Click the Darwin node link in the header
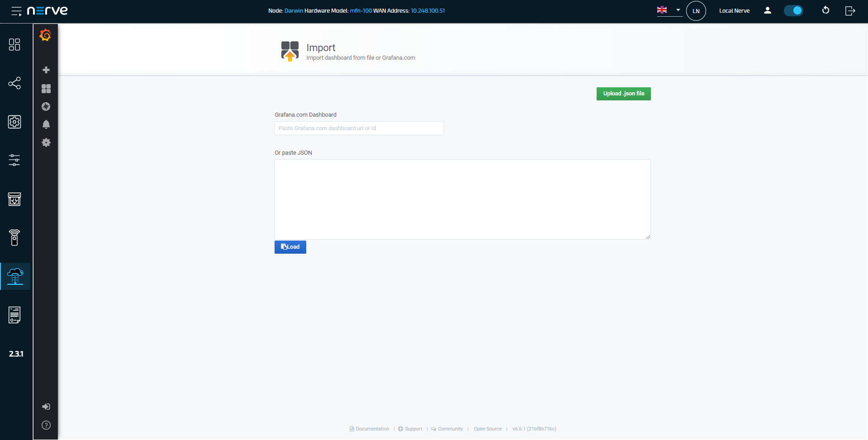 click(x=294, y=10)
